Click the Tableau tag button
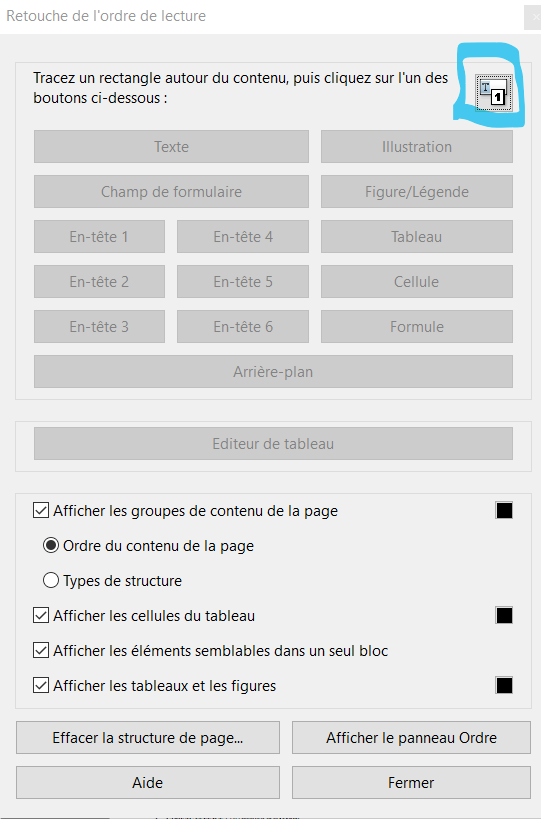 click(x=417, y=237)
